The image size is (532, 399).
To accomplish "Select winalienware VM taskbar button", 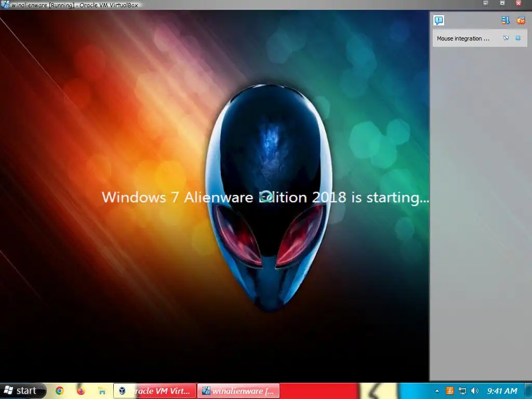I will click(x=238, y=391).
